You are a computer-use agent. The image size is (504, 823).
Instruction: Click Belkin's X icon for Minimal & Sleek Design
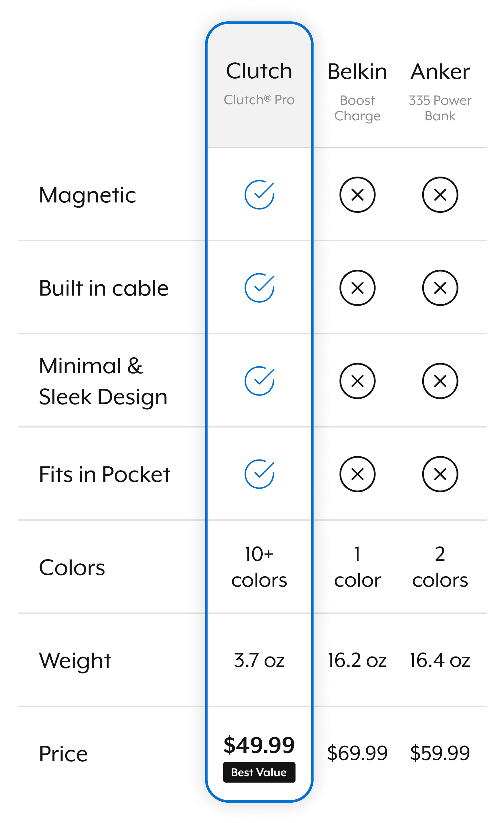click(x=357, y=381)
